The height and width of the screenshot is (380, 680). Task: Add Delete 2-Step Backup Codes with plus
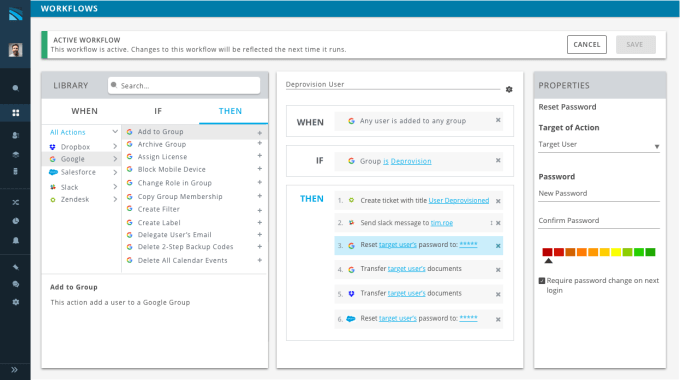click(x=260, y=246)
